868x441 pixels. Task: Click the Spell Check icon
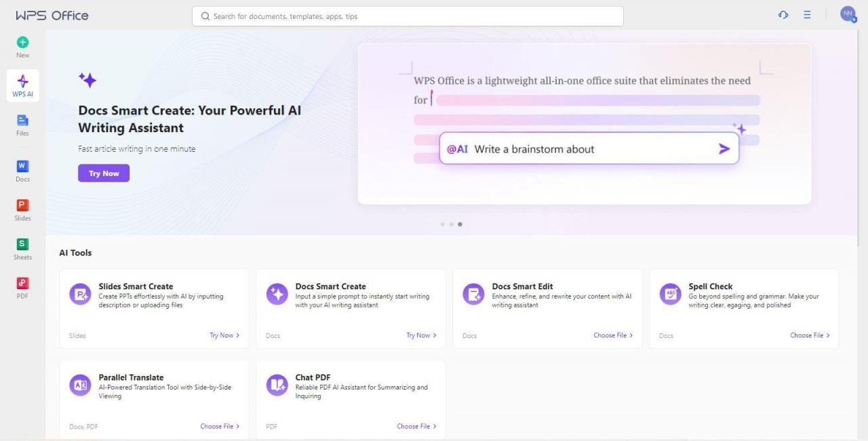pyautogui.click(x=670, y=294)
